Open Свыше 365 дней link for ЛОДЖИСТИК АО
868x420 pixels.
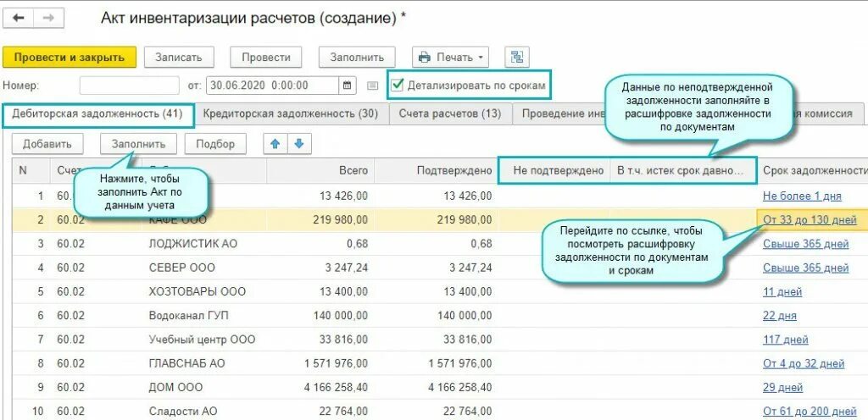pos(805,244)
